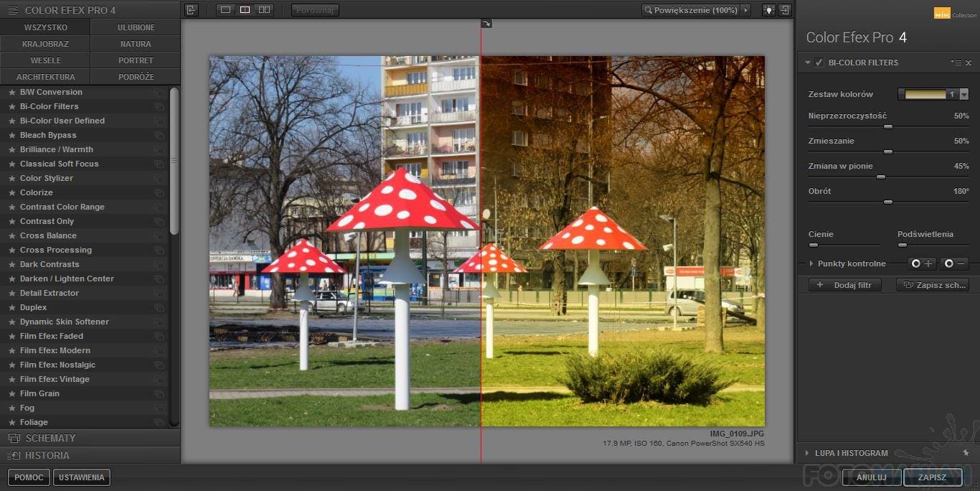Add a positive control point
Image resolution: width=980 pixels, height=491 pixels.
click(922, 263)
